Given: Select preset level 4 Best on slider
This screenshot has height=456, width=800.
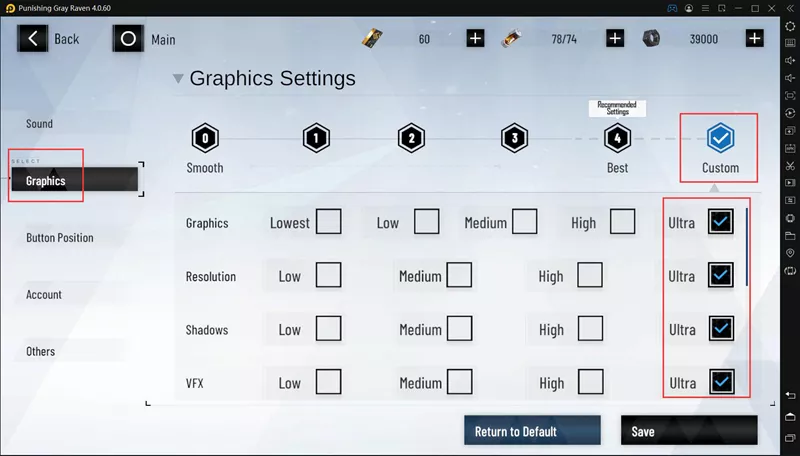Looking at the screenshot, I should pyautogui.click(x=617, y=138).
